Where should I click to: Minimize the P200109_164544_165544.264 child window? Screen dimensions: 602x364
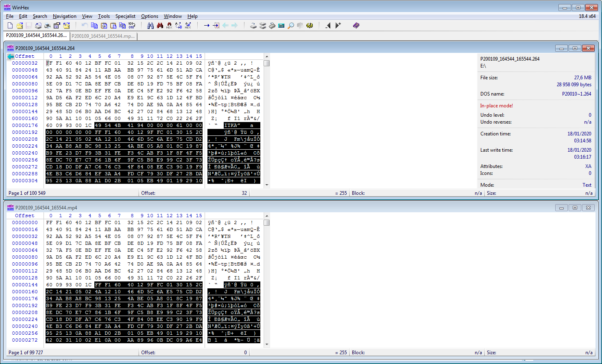(x=562, y=48)
